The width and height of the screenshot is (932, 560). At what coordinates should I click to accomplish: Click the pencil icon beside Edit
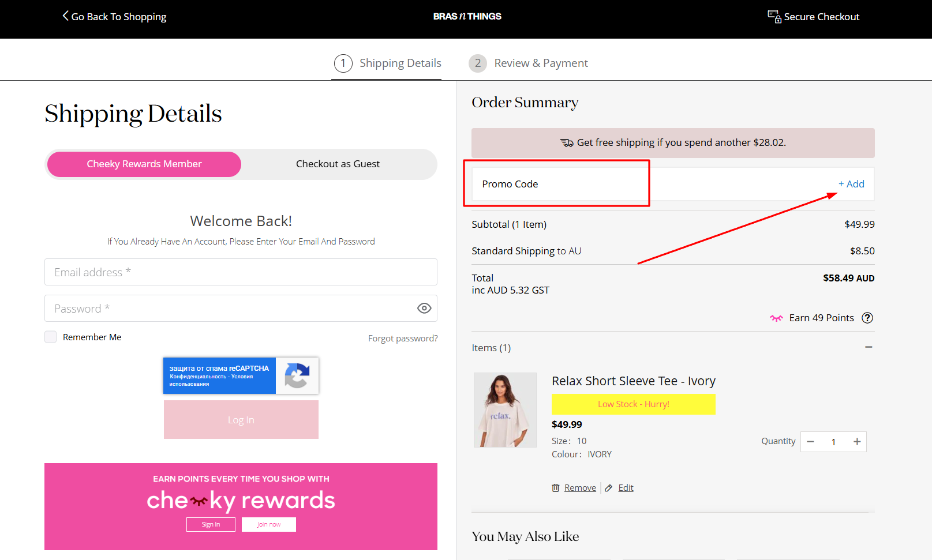pyautogui.click(x=608, y=488)
